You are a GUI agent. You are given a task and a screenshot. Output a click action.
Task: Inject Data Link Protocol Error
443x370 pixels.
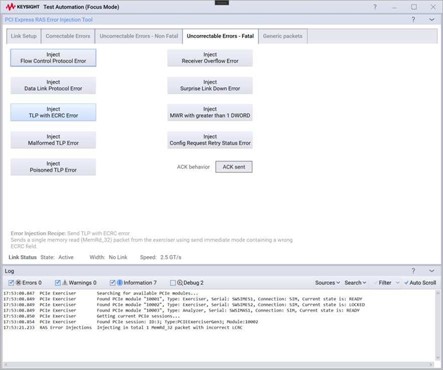[53, 85]
